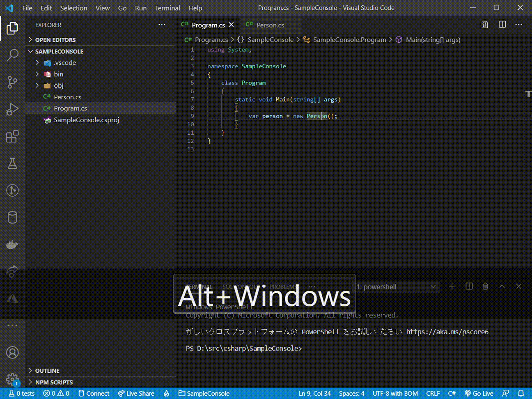Screen dimensions: 532x399
Task: Open the Run menu
Action: [141, 8]
